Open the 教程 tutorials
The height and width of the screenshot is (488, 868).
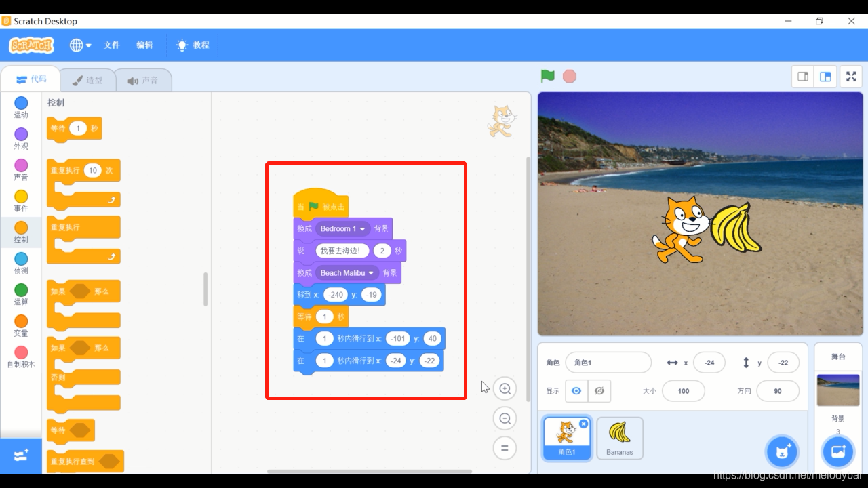(x=193, y=45)
